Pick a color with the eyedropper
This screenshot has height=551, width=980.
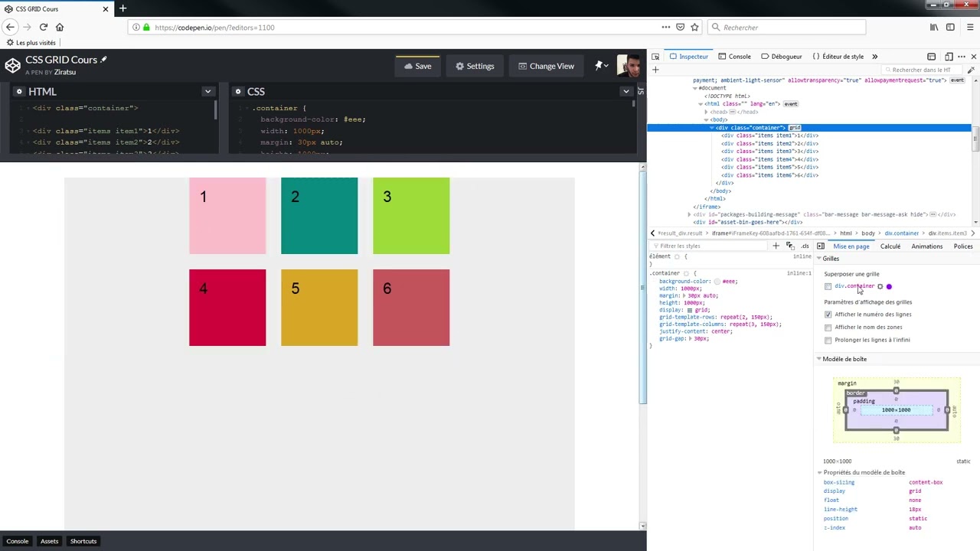point(971,70)
